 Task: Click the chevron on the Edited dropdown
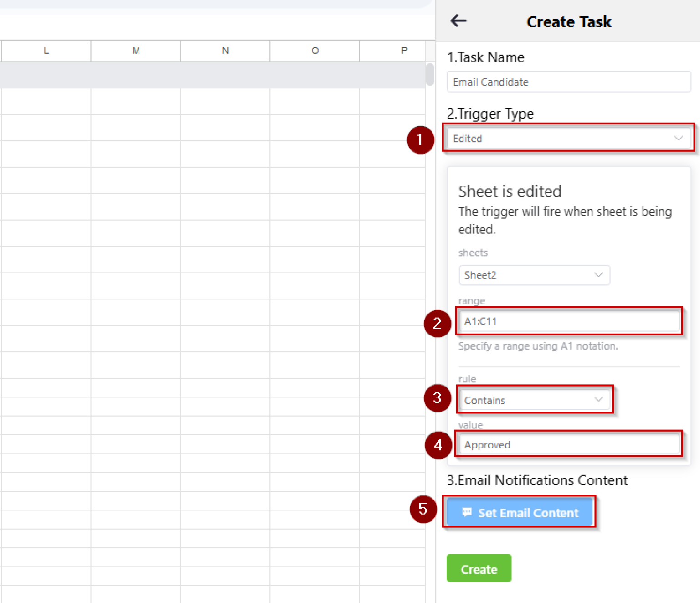(x=679, y=138)
